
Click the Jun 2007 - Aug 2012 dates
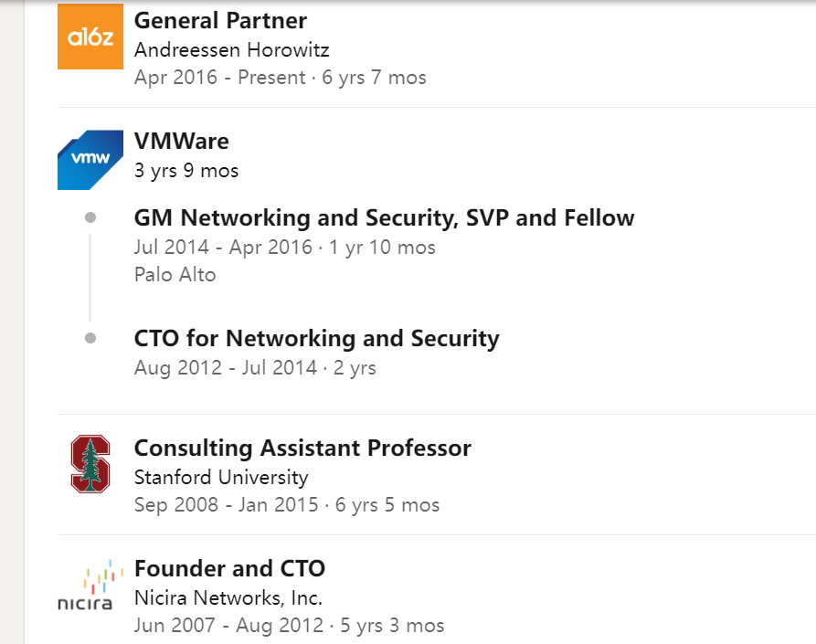point(228,626)
